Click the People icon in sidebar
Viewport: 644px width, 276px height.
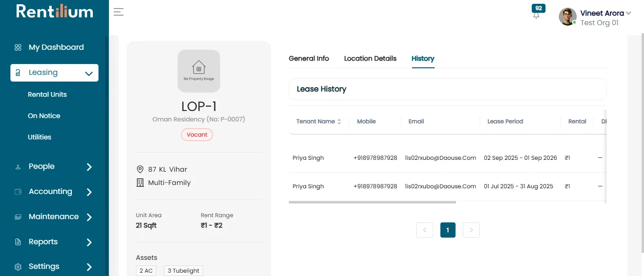(x=18, y=167)
